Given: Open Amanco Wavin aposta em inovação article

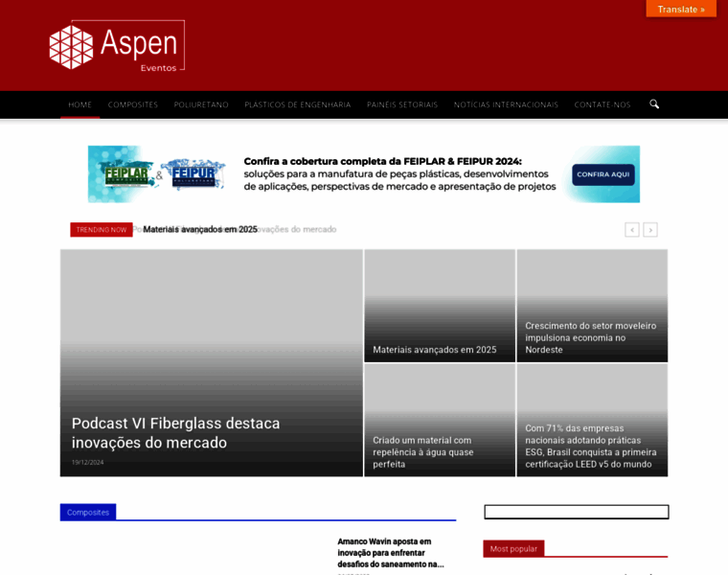Looking at the screenshot, I should pos(391,553).
